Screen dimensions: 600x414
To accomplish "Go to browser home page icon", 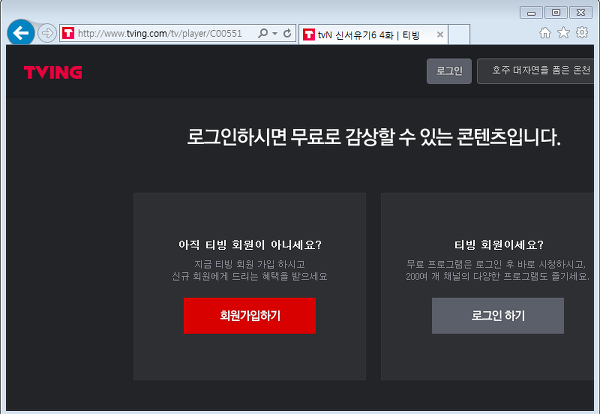I will tap(545, 33).
